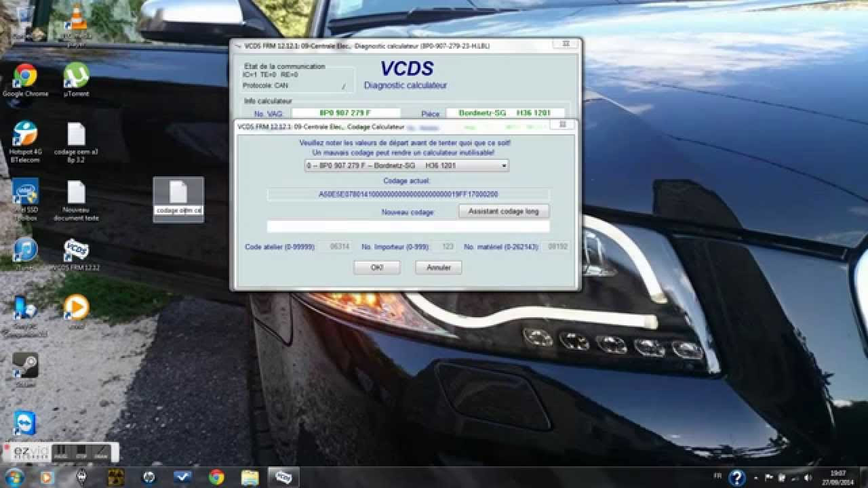Click the 'codage oem' file name being renamed
The image size is (868, 488).
(178, 210)
